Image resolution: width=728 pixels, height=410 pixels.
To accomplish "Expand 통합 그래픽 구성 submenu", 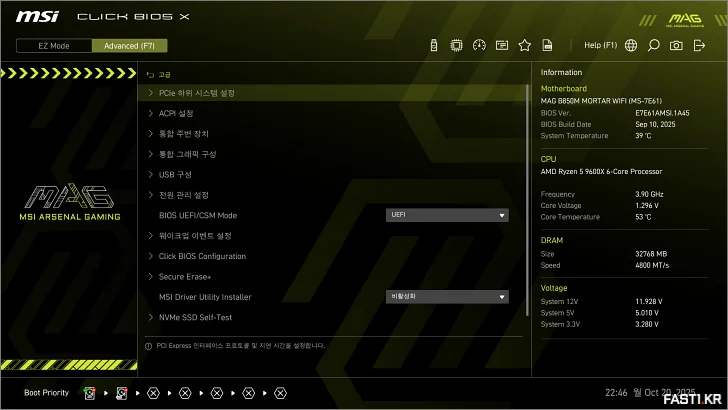I will pyautogui.click(x=332, y=154).
